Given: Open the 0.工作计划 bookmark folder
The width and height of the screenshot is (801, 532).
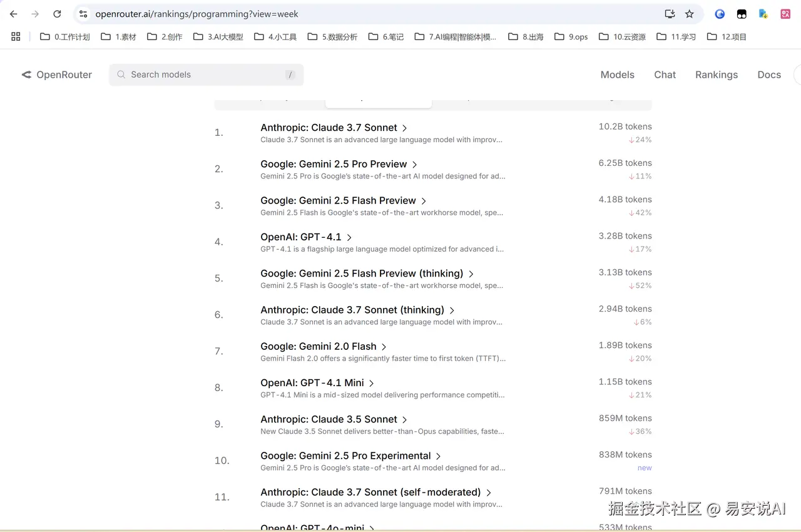Looking at the screenshot, I should [x=65, y=37].
